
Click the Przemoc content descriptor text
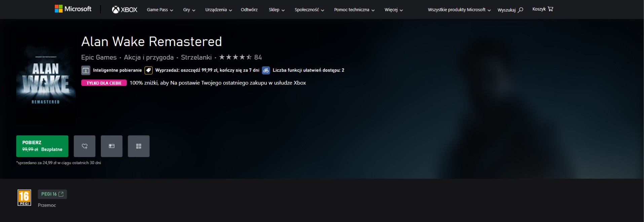point(47,205)
